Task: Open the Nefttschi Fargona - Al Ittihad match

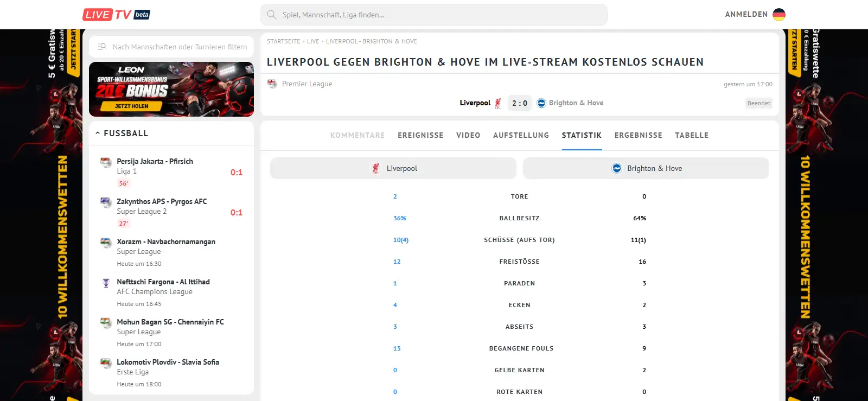Action: 171,292
